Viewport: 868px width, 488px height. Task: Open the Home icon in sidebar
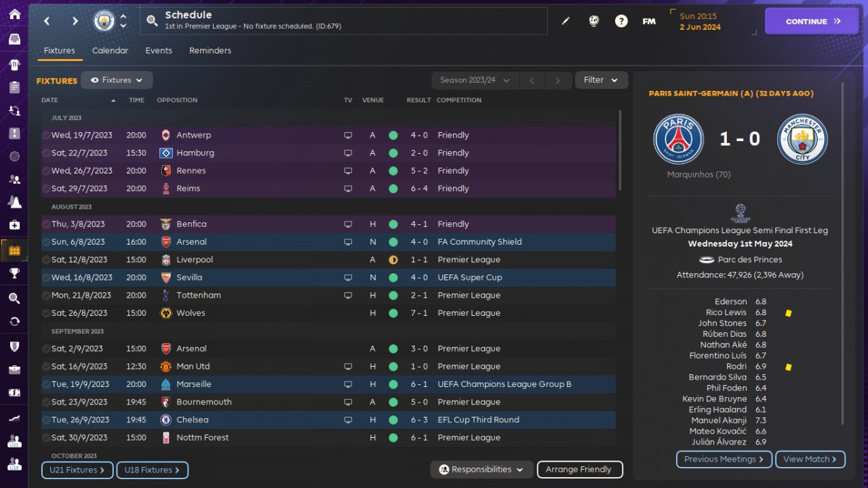point(14,15)
